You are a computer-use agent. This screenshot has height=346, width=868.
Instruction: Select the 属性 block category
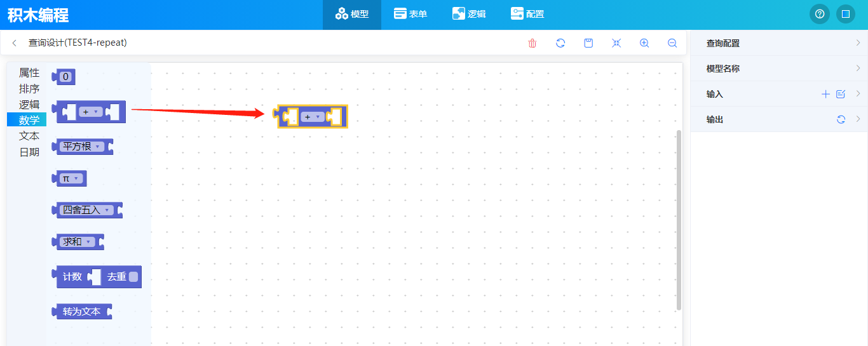click(x=29, y=73)
